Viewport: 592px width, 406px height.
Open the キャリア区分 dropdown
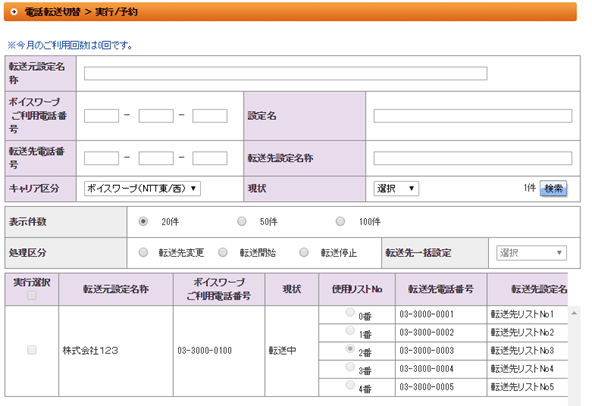[x=142, y=188]
